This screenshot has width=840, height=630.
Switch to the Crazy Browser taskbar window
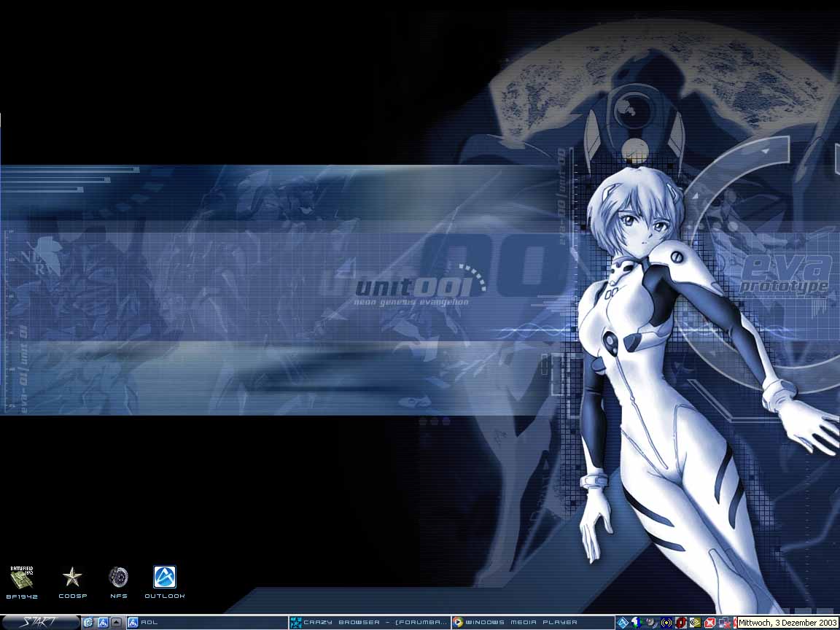point(370,623)
